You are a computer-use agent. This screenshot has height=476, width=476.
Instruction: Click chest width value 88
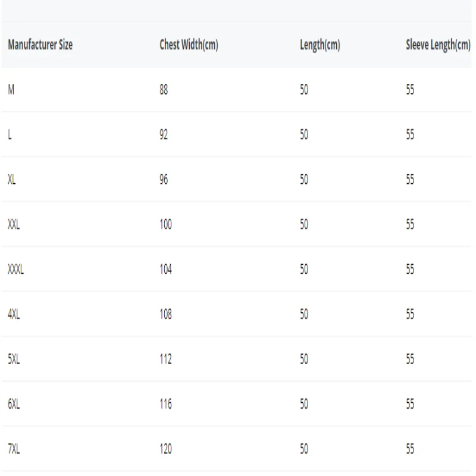click(164, 90)
